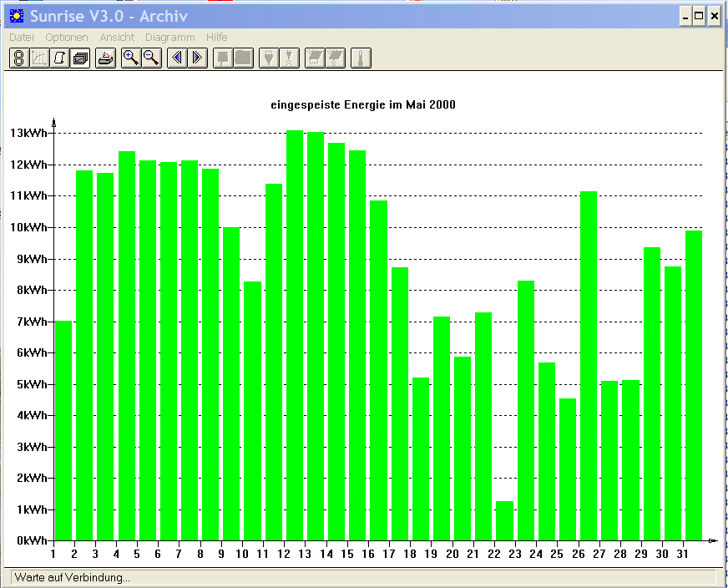This screenshot has width=728, height=588.
Task: Open the Datei menu
Action: pos(22,37)
